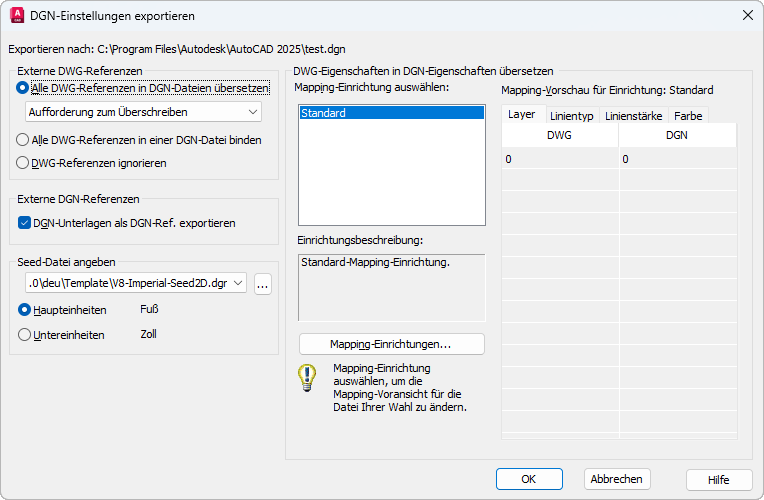Click the lightbulb tip icon
Image resolution: width=764 pixels, height=500 pixels.
tap(307, 379)
